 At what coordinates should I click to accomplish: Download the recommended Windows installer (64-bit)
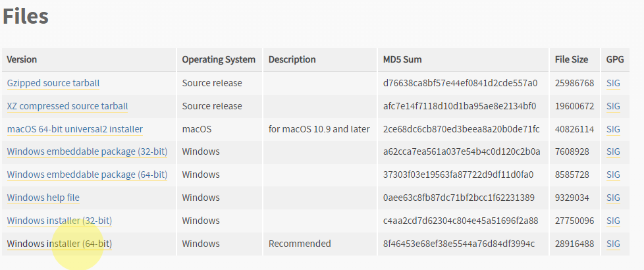[59, 244]
